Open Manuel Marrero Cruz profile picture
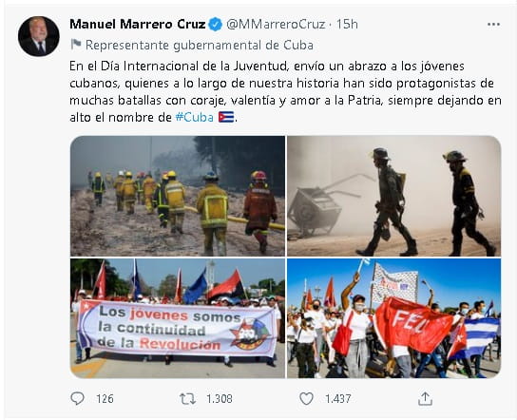 tap(39, 36)
